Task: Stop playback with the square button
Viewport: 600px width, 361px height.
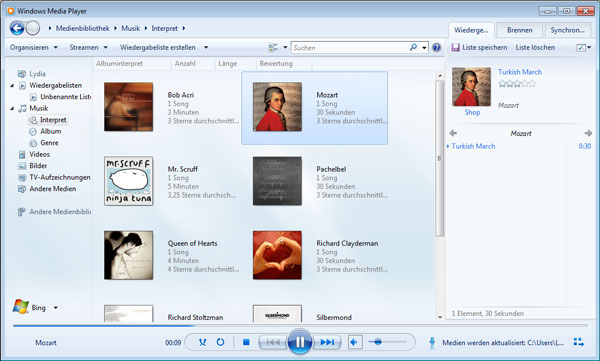Action: [246, 342]
